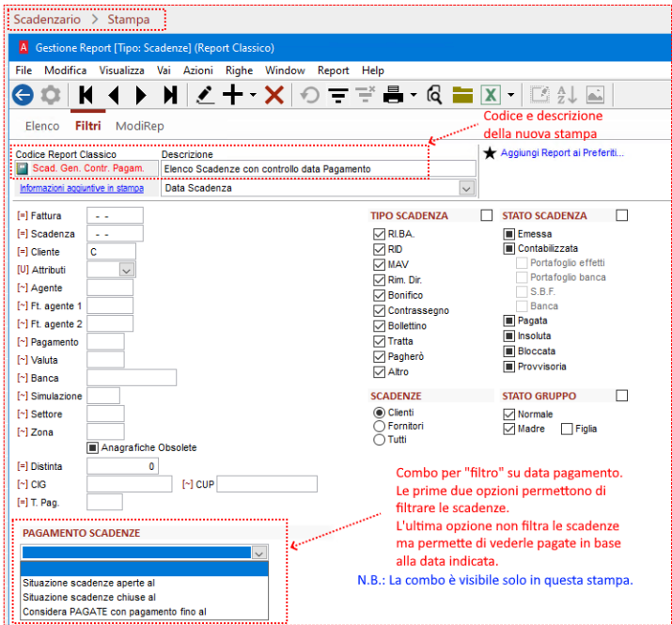The height and width of the screenshot is (625, 672).
Task: Click the Banca input field
Action: tap(132, 378)
